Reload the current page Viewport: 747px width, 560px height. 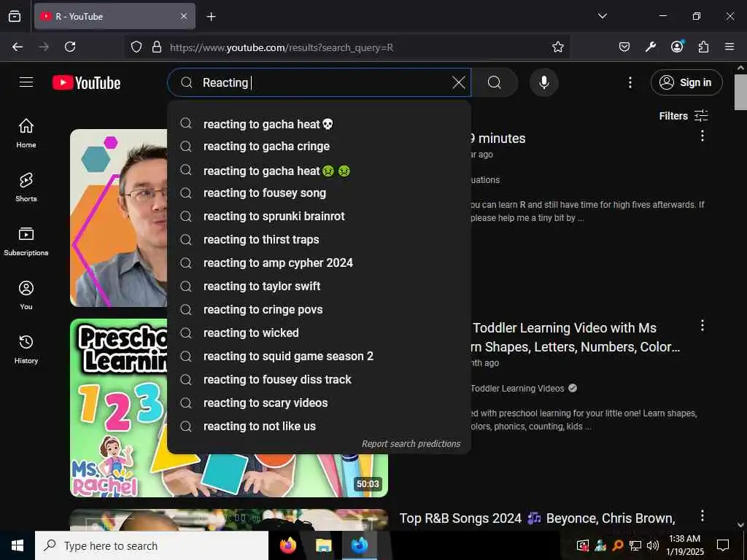click(70, 47)
